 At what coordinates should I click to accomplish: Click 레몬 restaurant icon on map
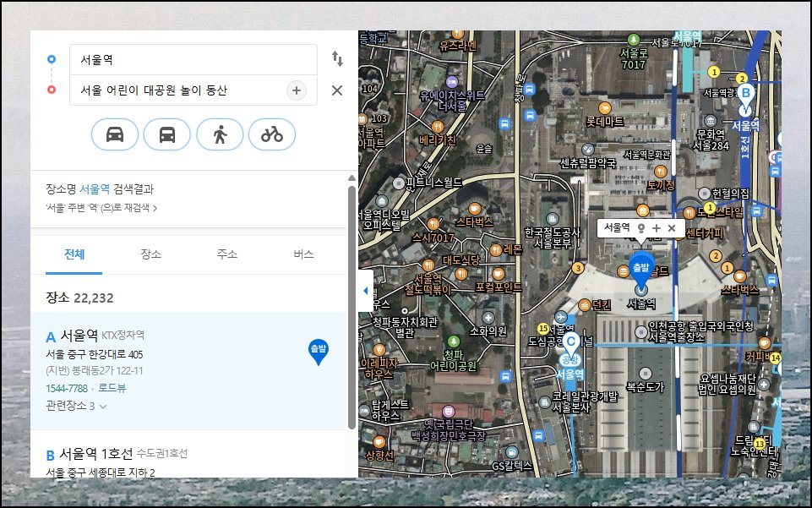(496, 250)
